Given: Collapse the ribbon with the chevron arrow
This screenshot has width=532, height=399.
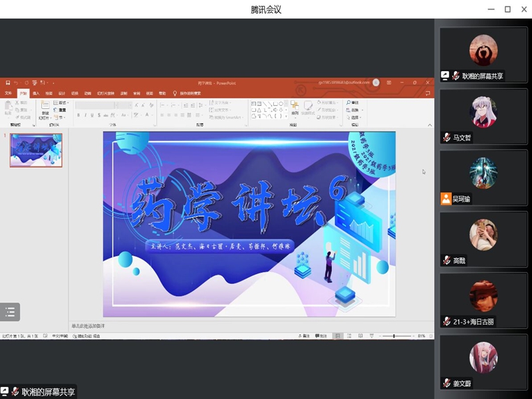Looking at the screenshot, I should point(429,125).
